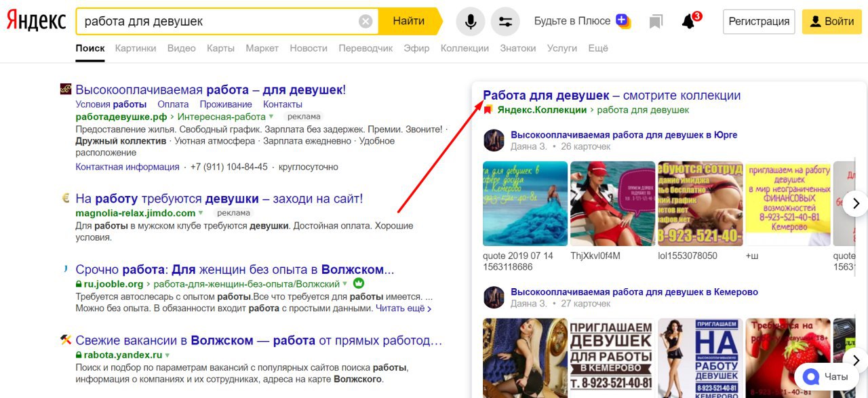Open the Чаты chat widget
Viewport: 868px width, 398px height.
click(x=827, y=376)
